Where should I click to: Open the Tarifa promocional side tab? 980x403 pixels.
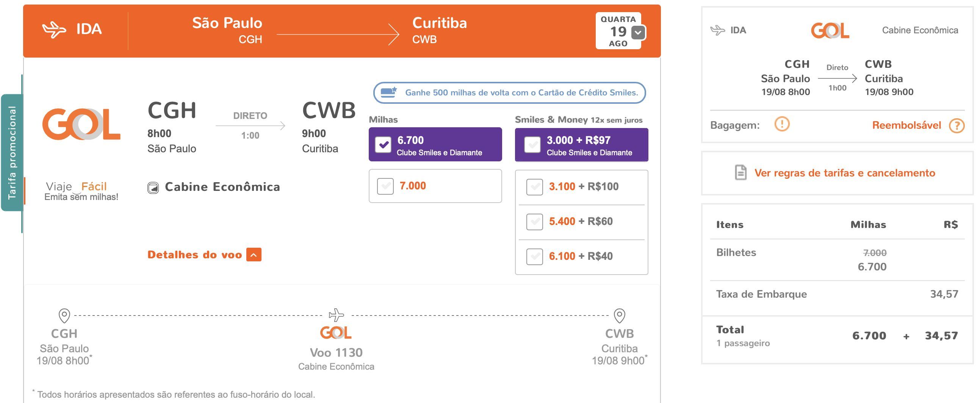pyautogui.click(x=12, y=153)
